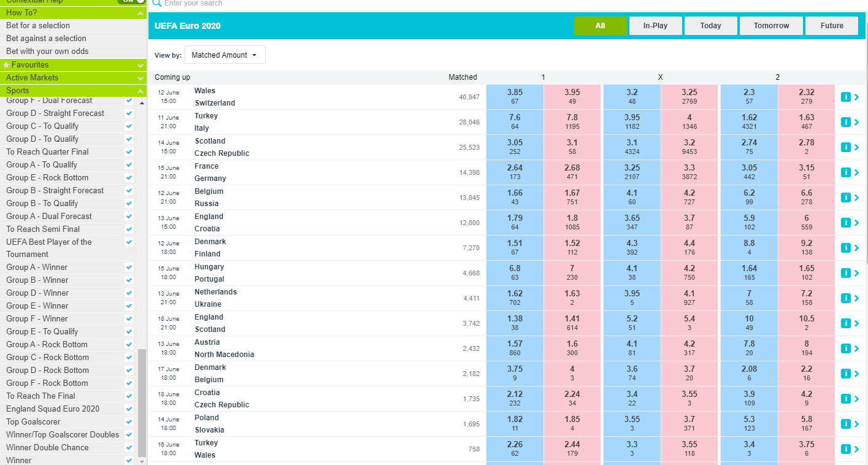Open info icon for Turkey vs Italy

tap(845, 122)
